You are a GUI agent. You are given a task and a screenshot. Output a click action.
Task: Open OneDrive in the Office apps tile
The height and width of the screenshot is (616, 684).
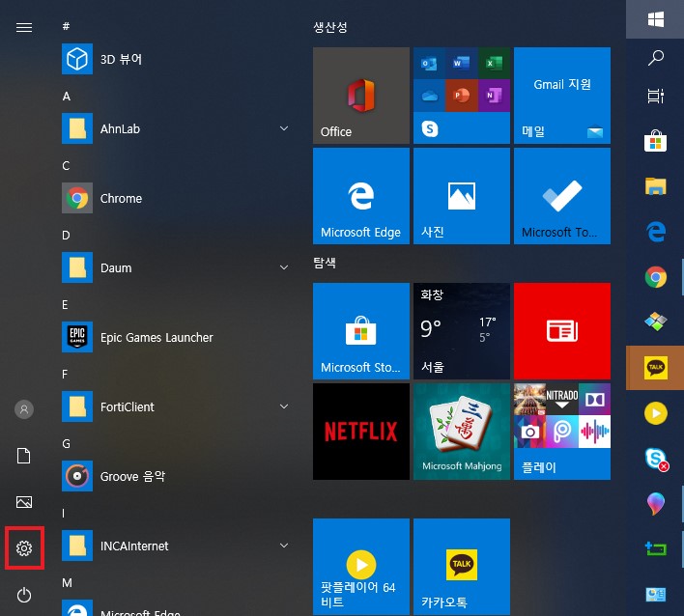tap(429, 96)
